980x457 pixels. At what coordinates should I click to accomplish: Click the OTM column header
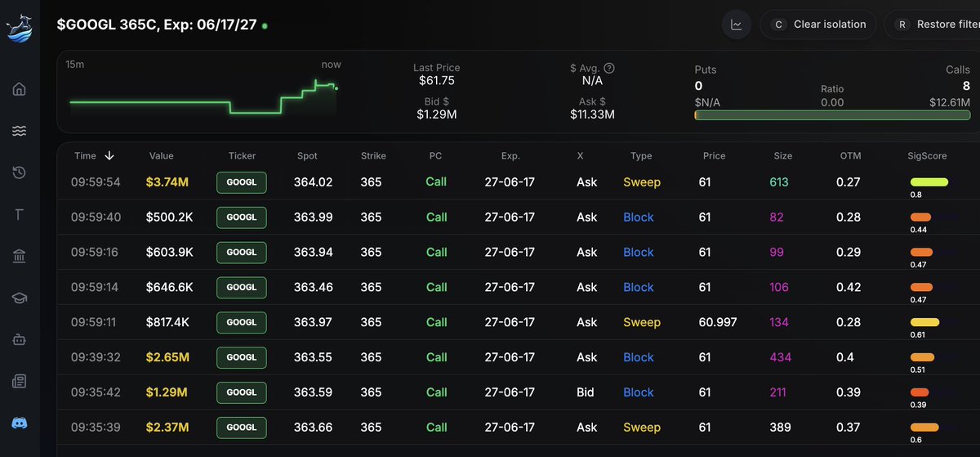click(x=850, y=155)
